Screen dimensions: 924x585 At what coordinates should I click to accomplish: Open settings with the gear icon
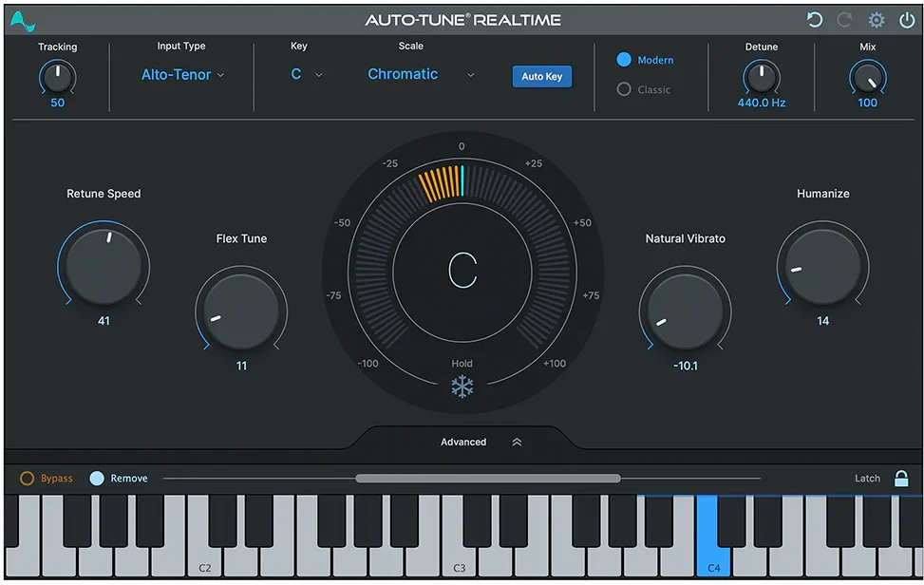pos(876,20)
